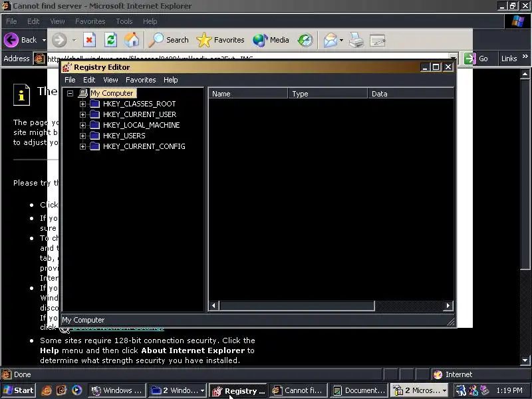Click the Registry Editor horizontal scrollbar thumb

pos(297,306)
